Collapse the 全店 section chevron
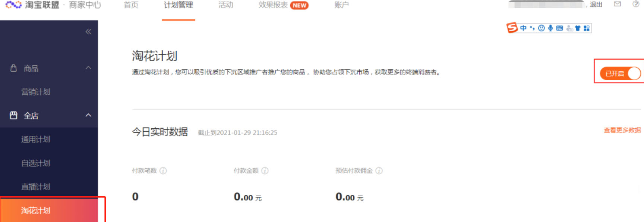Screen dimensions: 644x222 click(88, 115)
